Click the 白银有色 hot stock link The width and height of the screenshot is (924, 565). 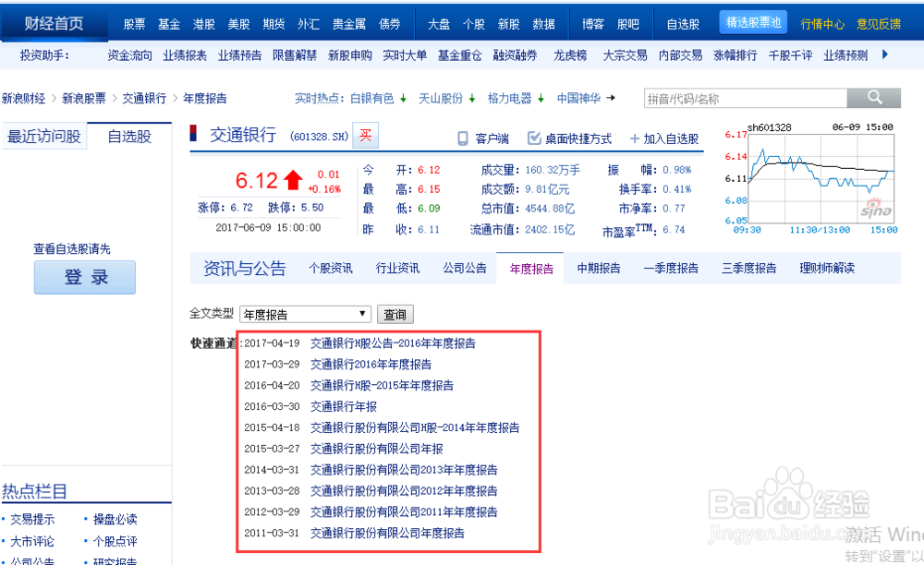tap(371, 98)
